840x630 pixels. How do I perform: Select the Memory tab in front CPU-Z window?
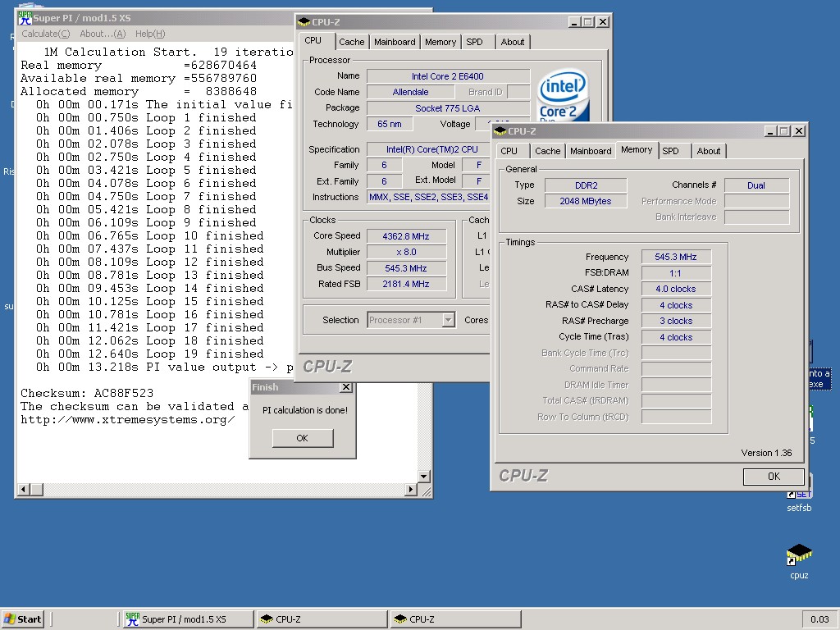pos(637,150)
